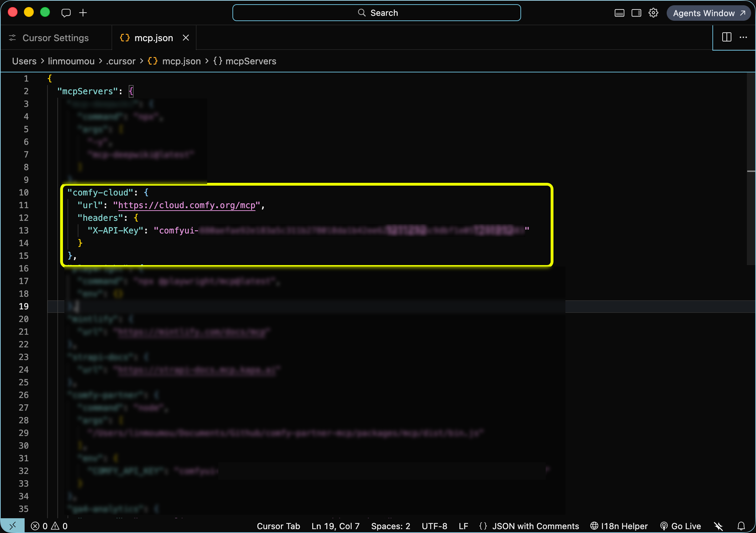Click the JSON braces icon in mcp.json tab
Image resolution: width=756 pixels, height=533 pixels.
124,38
